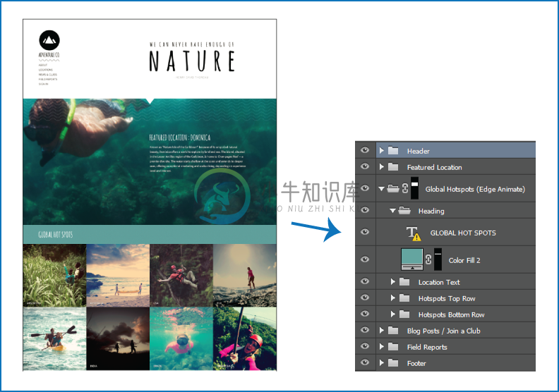This screenshot has height=392, width=559.
Task: Toggle visibility of Heading group
Action: click(365, 210)
